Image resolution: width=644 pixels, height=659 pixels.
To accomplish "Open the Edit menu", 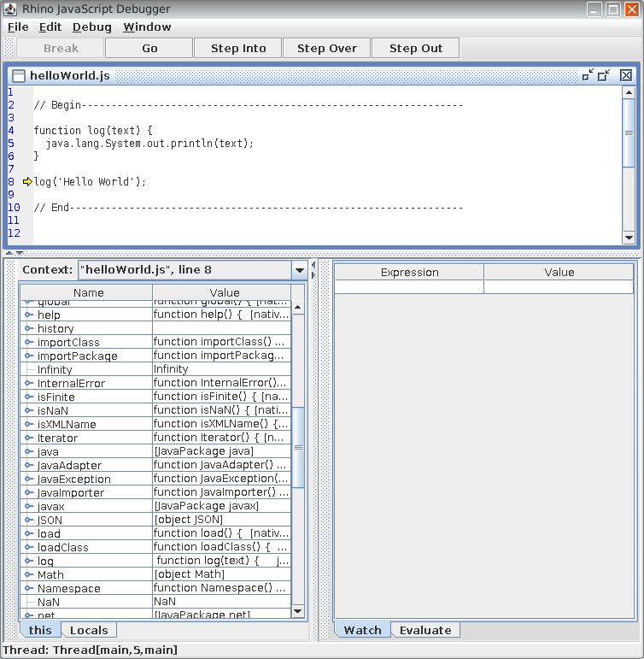I will click(x=50, y=26).
